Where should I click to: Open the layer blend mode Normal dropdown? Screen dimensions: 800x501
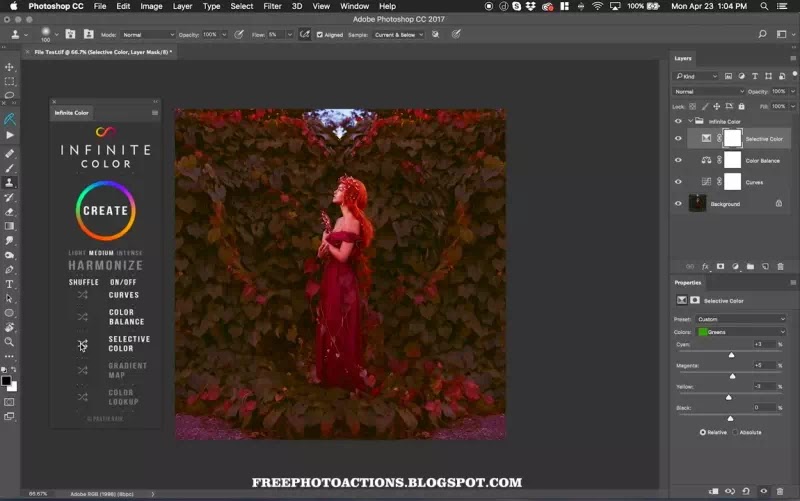[x=709, y=91]
